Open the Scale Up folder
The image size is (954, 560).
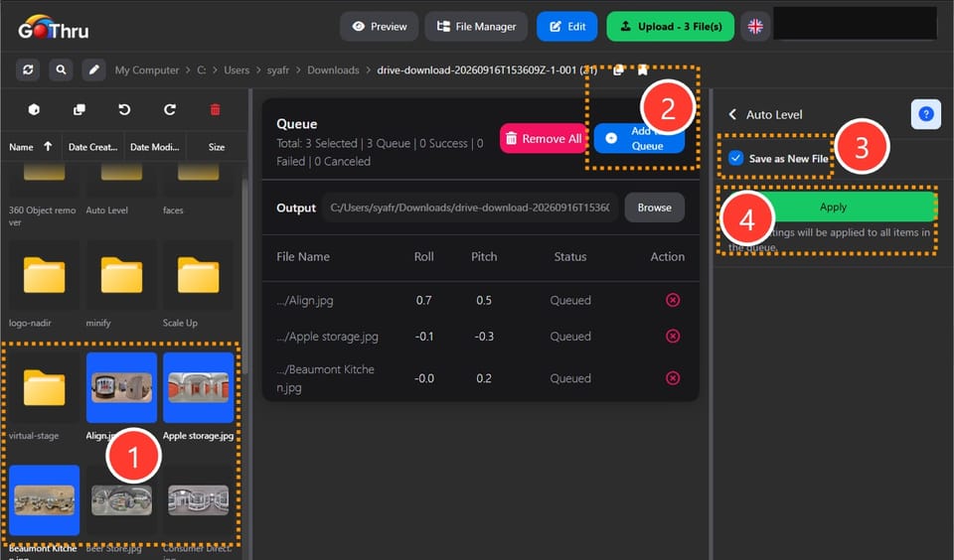[198, 275]
